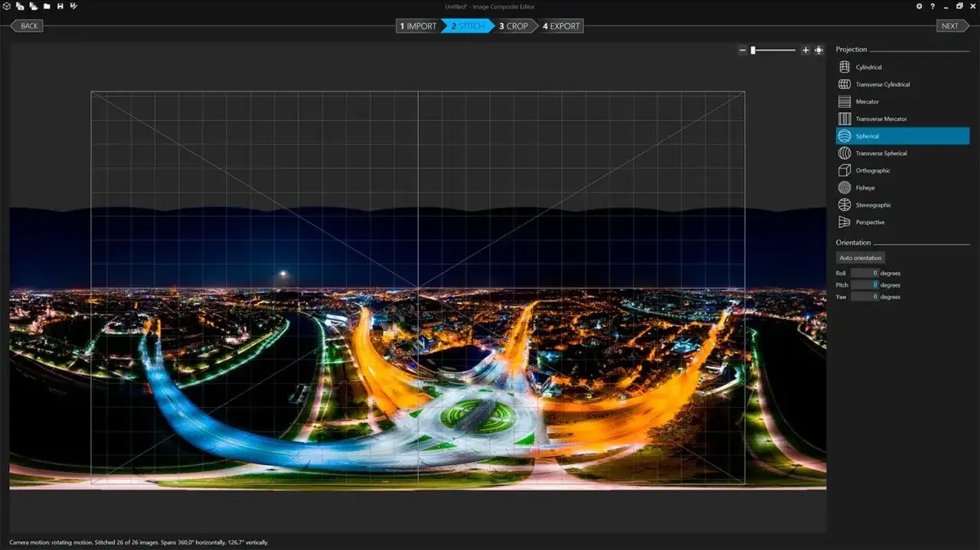Save the current panorama project
980x550 pixels.
60,6
